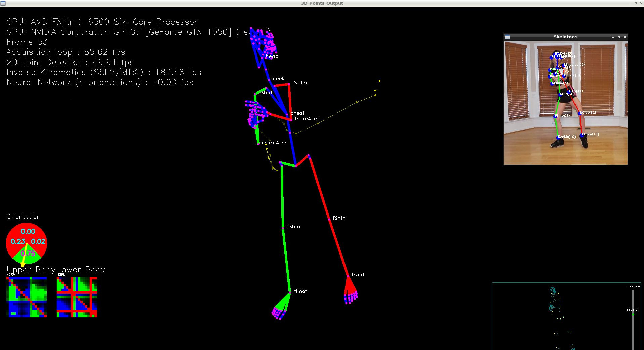Screen dimensions: 644x350
Task: Click the 3D Points Output title text
Action: (322, 3)
